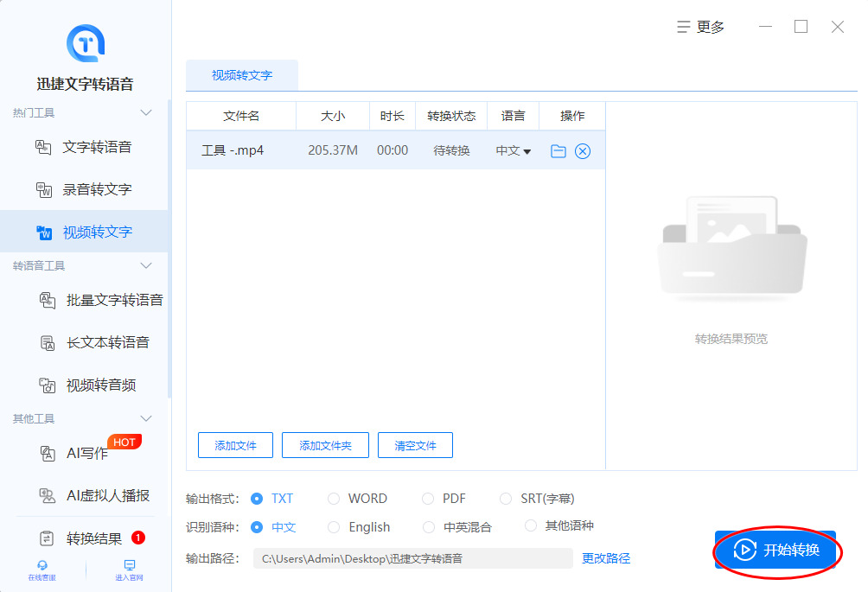The image size is (868, 592).
Task: Click the 转换状态 column header
Action: [451, 116]
